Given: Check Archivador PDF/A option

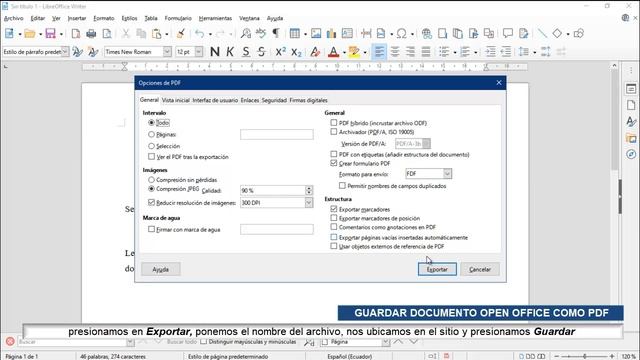Looking at the screenshot, I should [x=334, y=131].
